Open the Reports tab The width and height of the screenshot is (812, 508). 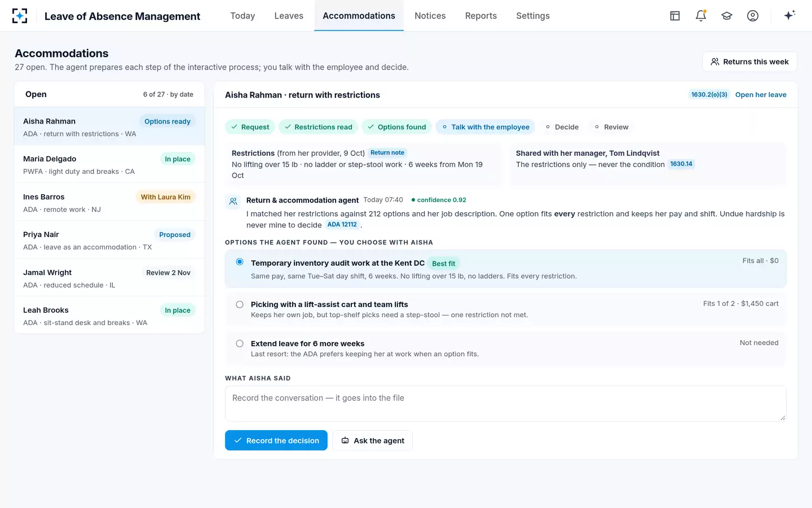pos(481,16)
